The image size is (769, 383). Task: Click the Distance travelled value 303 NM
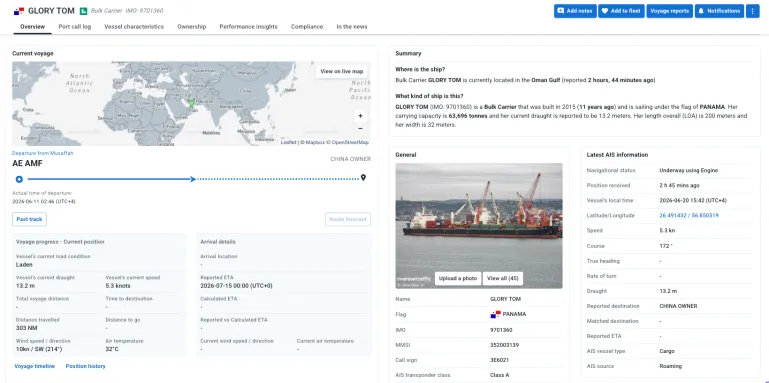point(26,328)
